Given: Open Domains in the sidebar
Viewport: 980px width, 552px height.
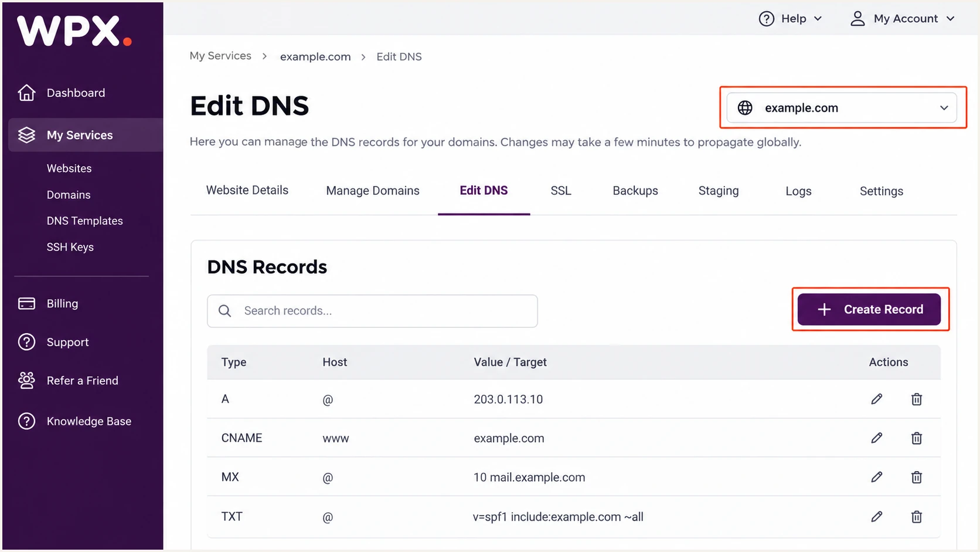Looking at the screenshot, I should pos(69,195).
